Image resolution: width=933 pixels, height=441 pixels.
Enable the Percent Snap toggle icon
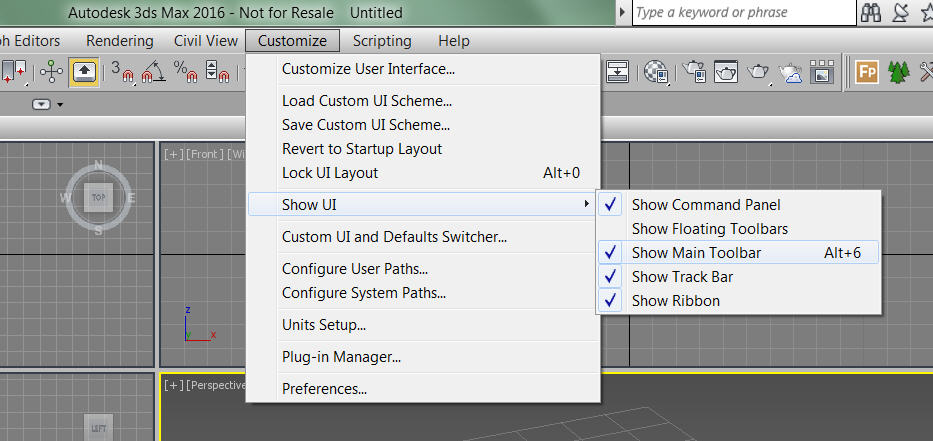tap(186, 71)
